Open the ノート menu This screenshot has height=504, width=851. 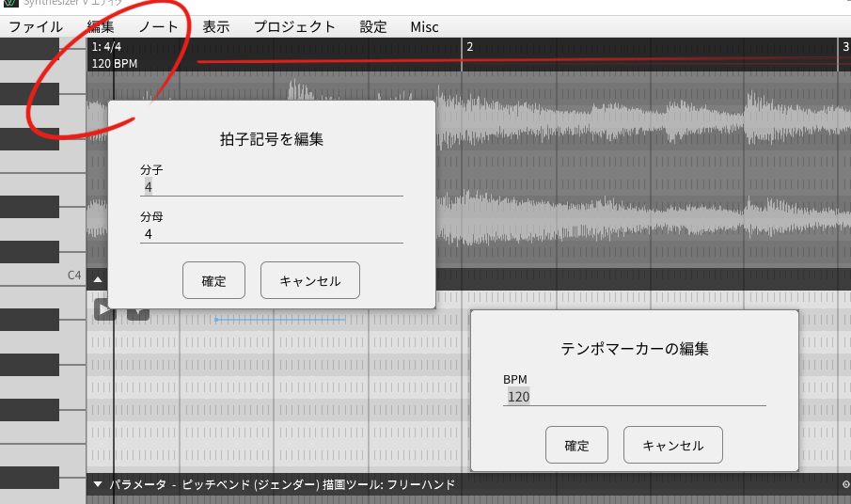tap(158, 26)
